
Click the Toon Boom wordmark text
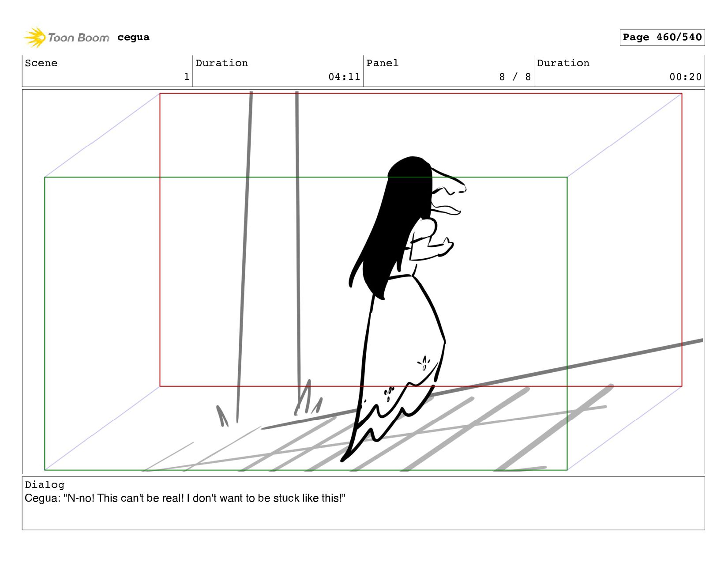(x=79, y=38)
